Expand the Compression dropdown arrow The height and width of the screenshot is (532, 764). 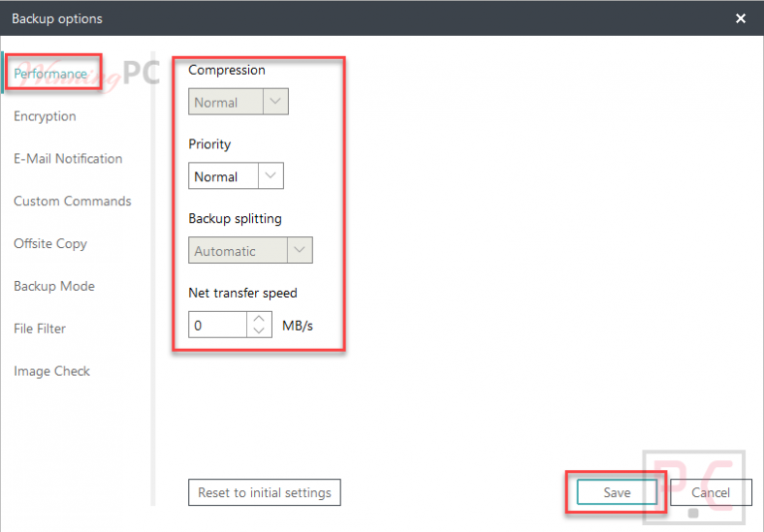pos(275,102)
